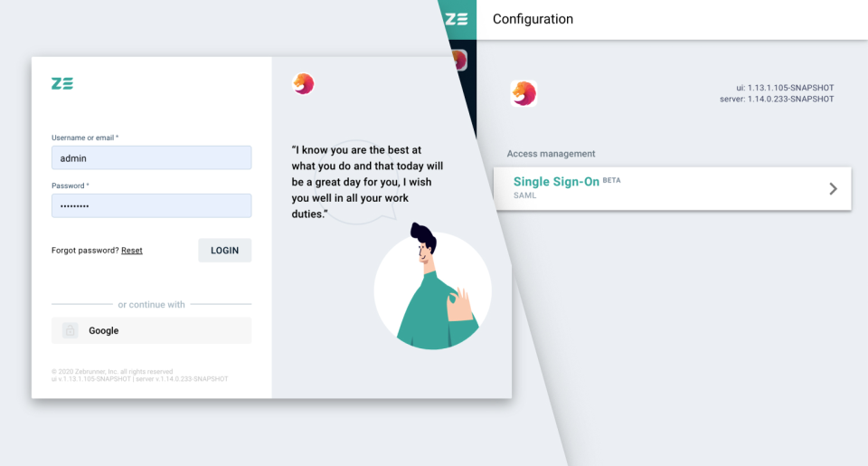Click the Reset password link
This screenshot has height=466, width=868.
click(132, 251)
